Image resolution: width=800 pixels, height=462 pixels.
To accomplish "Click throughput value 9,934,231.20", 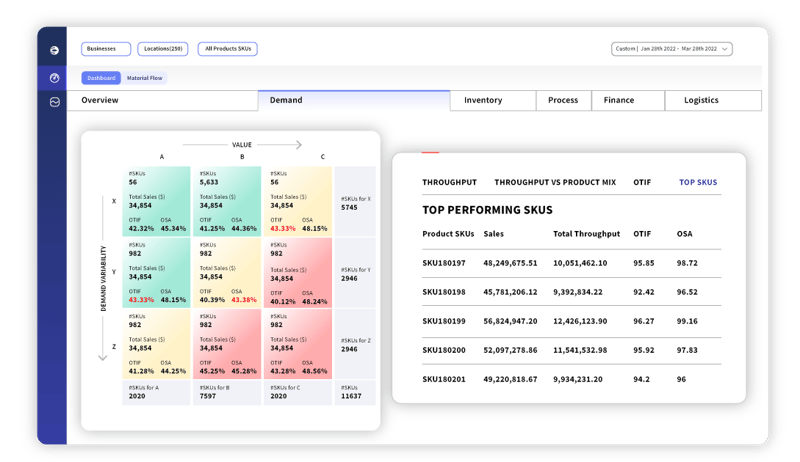I will point(578,379).
